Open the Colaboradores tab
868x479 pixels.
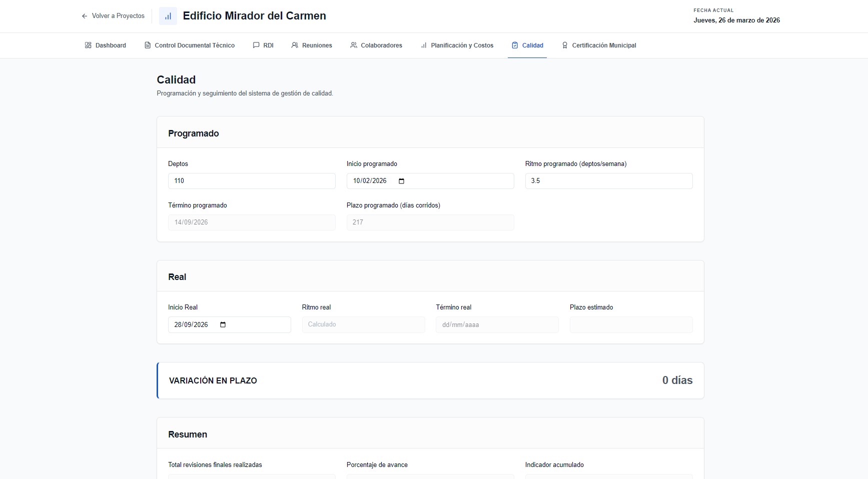[x=376, y=45]
